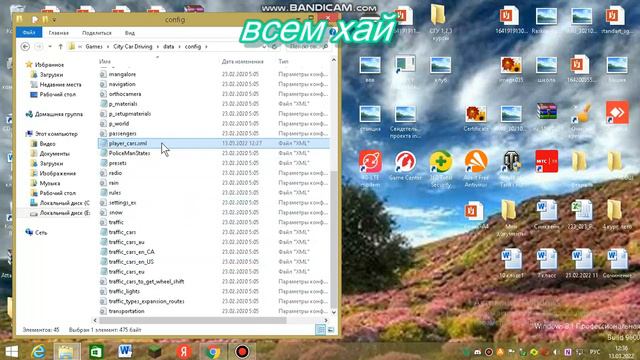Launch Internet Explorer from the taskbar
This screenshot has height=360, width=640.
click(x=39, y=351)
